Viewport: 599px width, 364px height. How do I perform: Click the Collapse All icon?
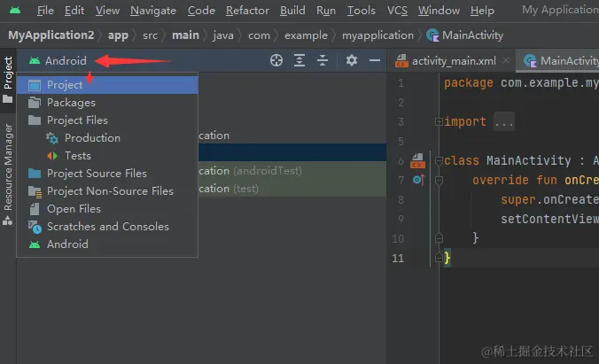tap(323, 60)
